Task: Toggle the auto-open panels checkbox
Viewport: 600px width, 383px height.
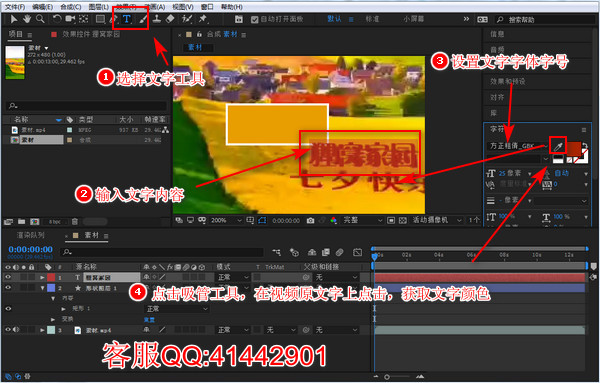Action: (254, 19)
